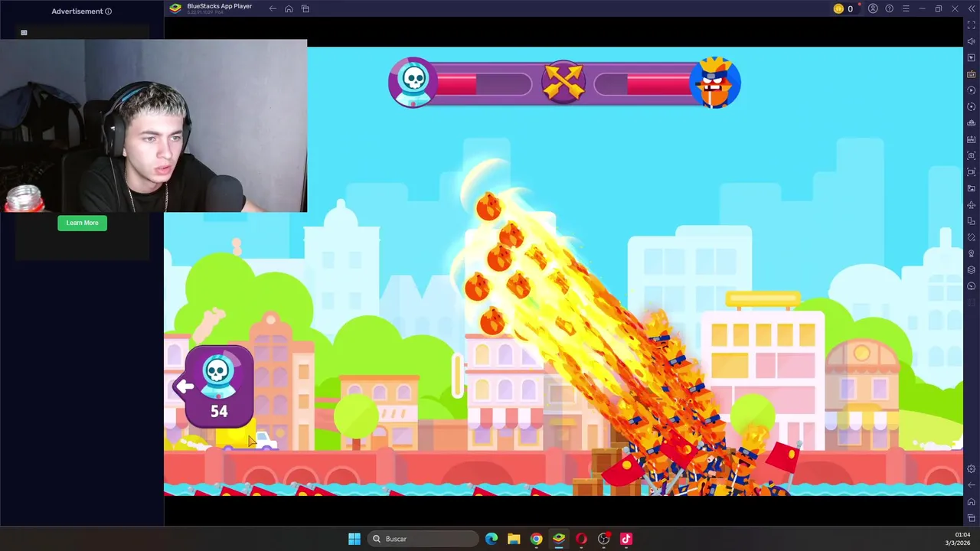Select the purple skull card showing 54

219,386
